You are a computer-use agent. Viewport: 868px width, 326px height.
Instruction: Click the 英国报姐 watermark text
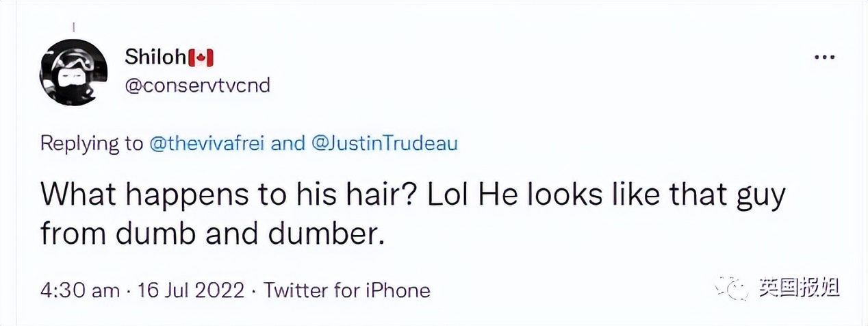tap(799, 288)
